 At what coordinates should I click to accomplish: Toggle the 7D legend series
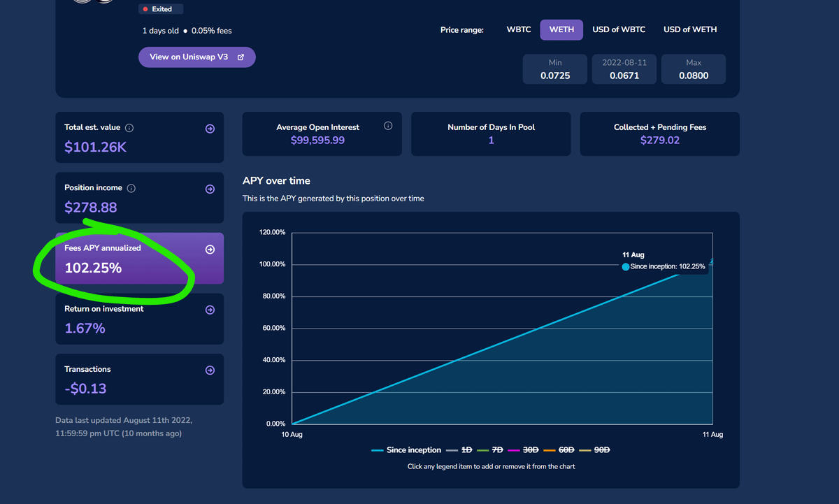[492, 450]
